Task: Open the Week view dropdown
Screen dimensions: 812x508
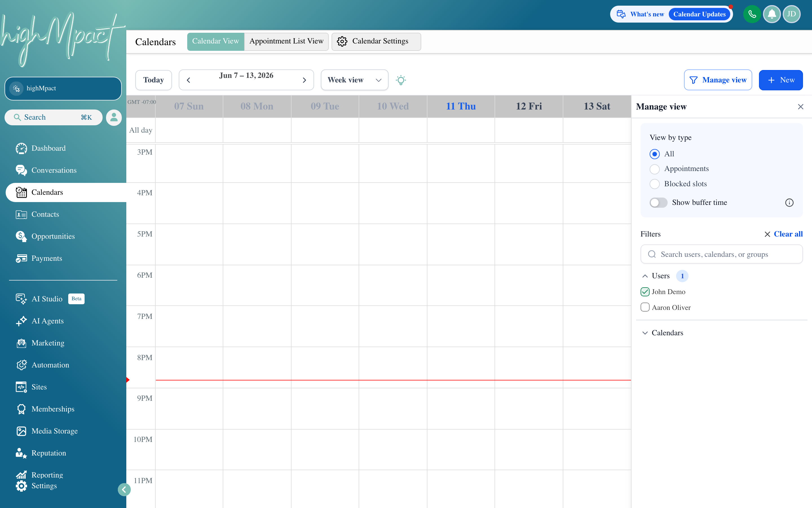Action: 354,80
